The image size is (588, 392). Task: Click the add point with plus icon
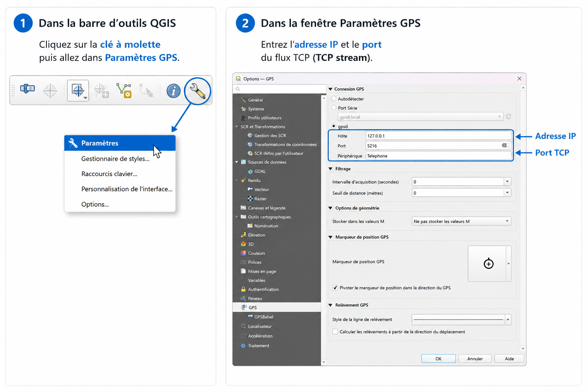point(101,91)
